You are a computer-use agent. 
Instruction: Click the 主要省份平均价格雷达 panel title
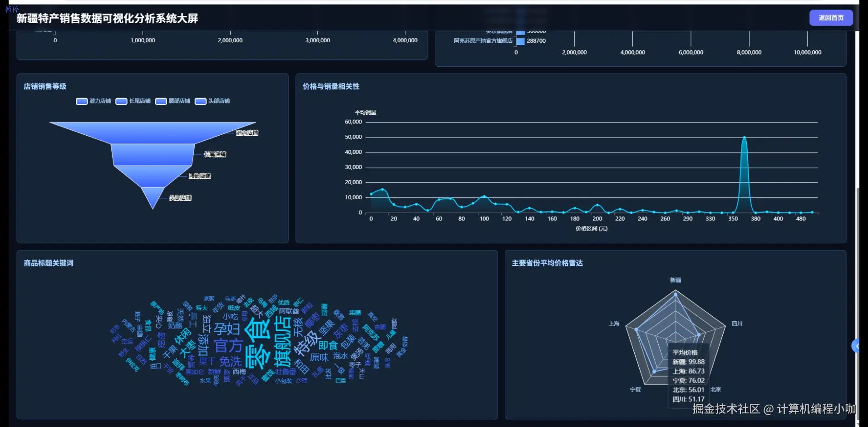point(547,263)
